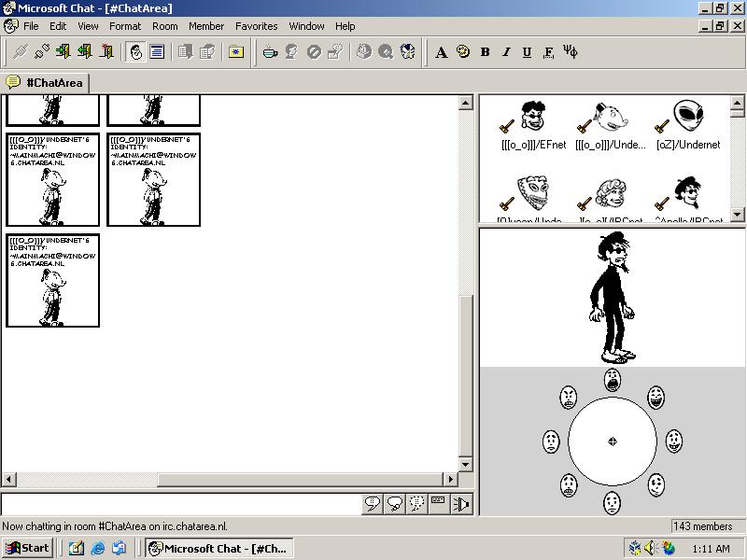
Task: Click the Play Sound speaker button
Action: [461, 504]
